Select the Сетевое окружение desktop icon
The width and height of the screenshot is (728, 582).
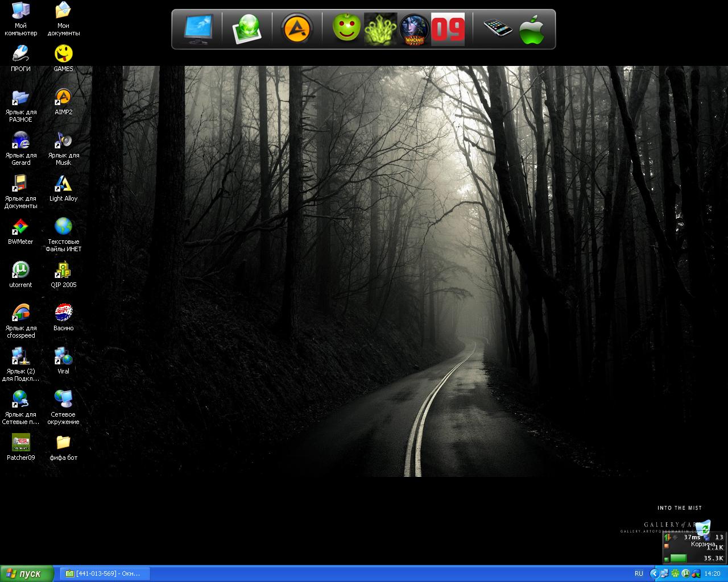coord(63,408)
